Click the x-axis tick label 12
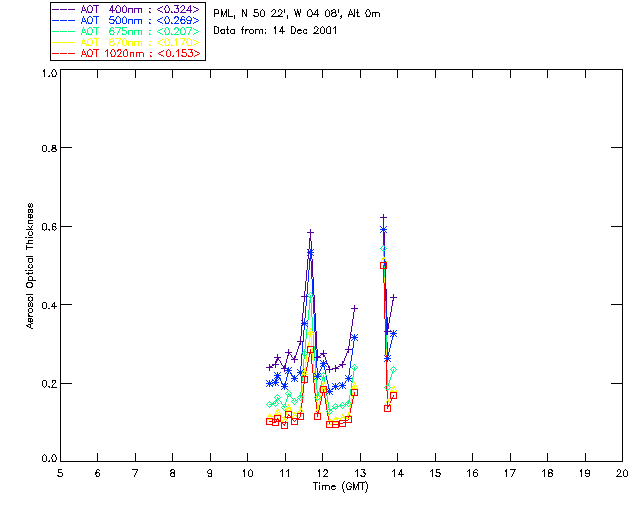This screenshot has height=512, width=640. (322, 473)
